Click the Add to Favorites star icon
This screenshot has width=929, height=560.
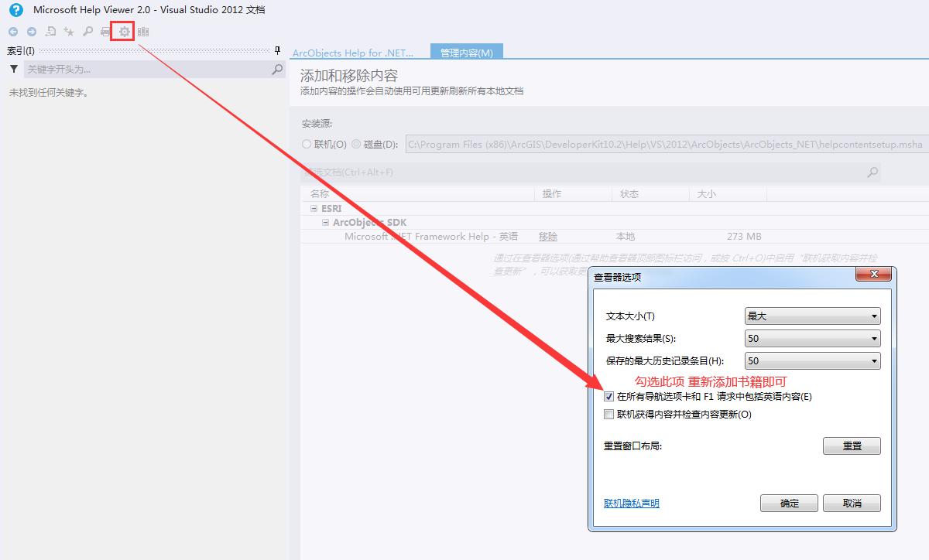click(68, 31)
